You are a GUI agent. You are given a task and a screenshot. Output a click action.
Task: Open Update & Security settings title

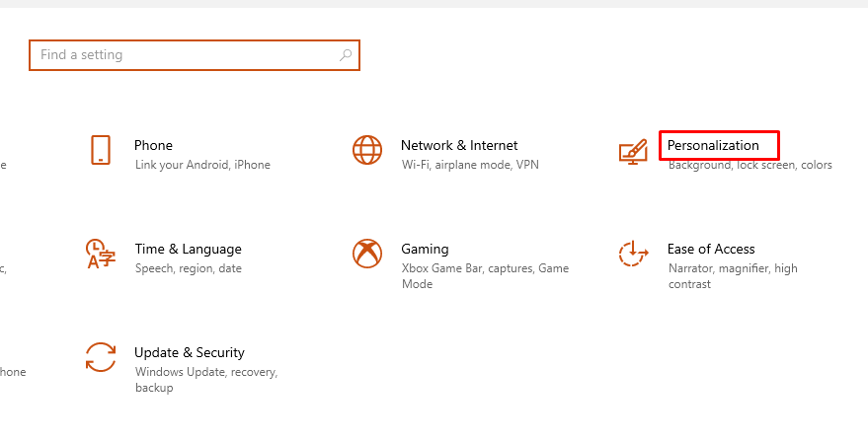(190, 352)
